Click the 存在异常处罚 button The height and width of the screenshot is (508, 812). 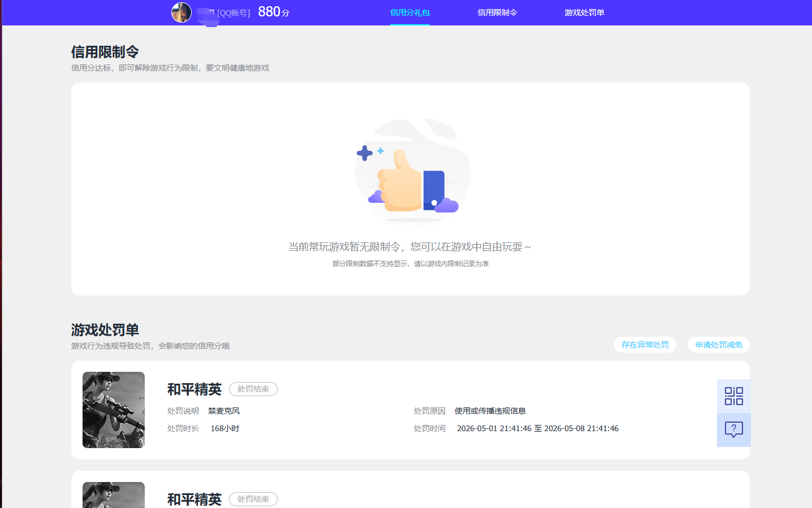click(x=645, y=345)
